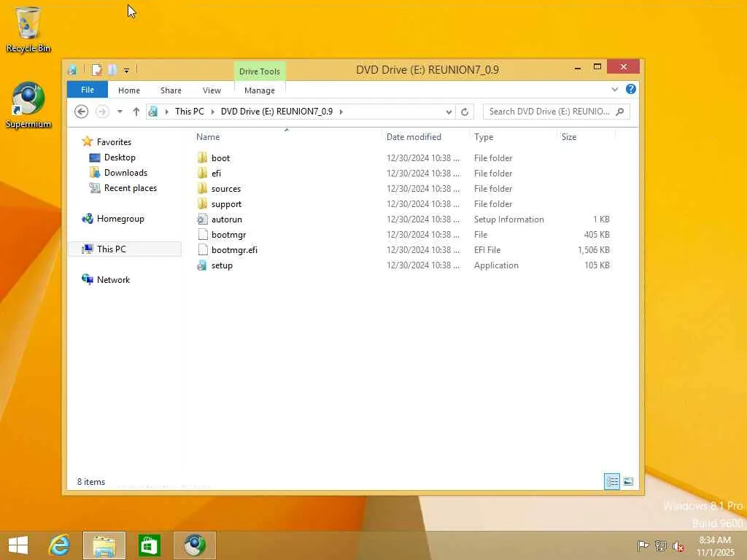
Task: Open Customize Quick Access Toolbar dropdown
Action: 126,71
